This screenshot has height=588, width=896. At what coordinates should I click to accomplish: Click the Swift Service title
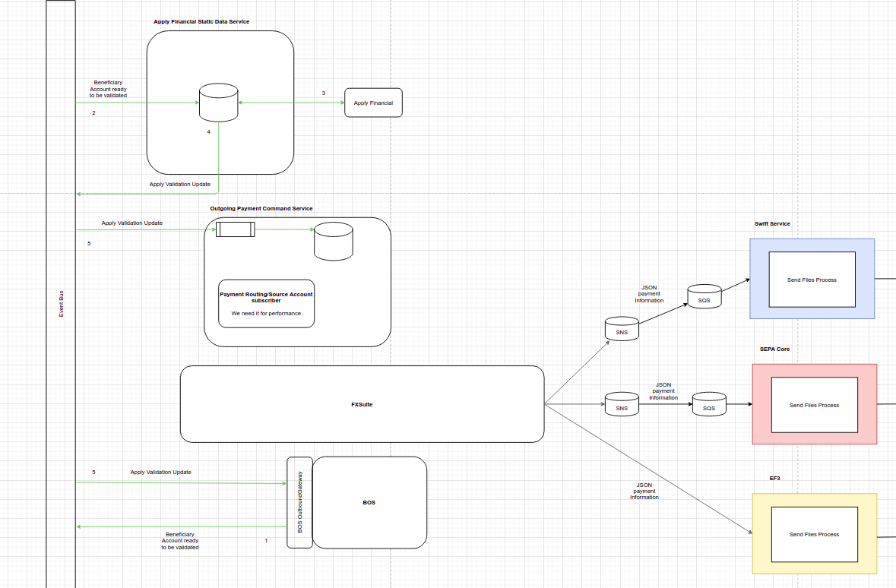coord(772,224)
